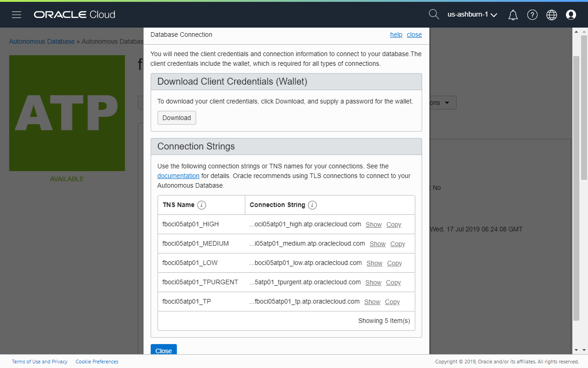Copy the fboci05atp01_HIGH connection string
The height and width of the screenshot is (368, 588).
click(x=394, y=224)
